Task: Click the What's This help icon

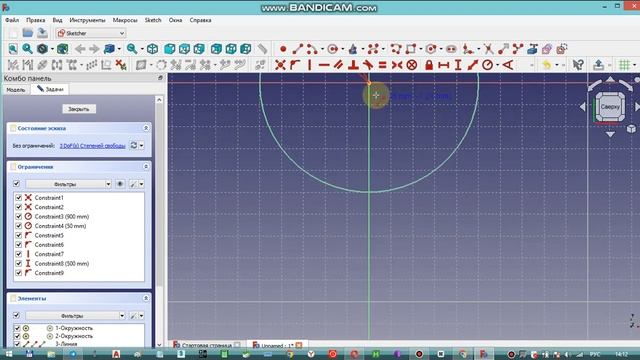Action: click(578, 65)
